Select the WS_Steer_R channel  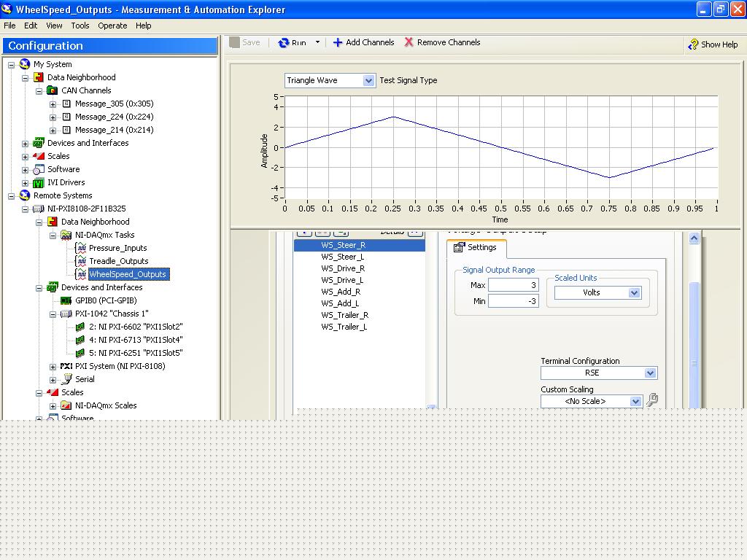pyautogui.click(x=360, y=245)
